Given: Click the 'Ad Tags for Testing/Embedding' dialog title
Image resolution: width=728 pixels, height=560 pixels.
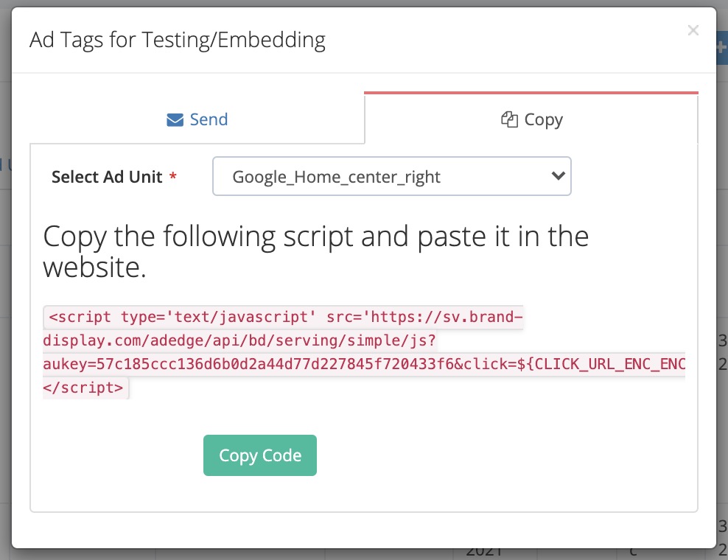Looking at the screenshot, I should 178,40.
